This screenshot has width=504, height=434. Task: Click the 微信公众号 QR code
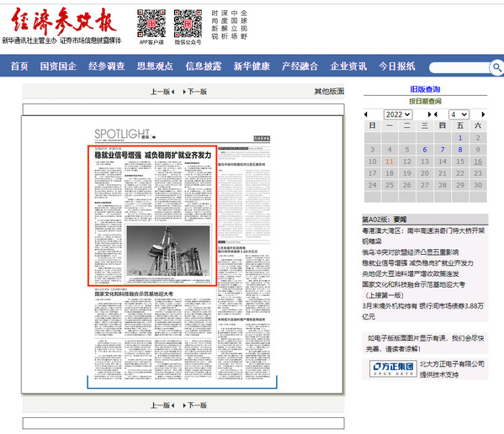[188, 24]
